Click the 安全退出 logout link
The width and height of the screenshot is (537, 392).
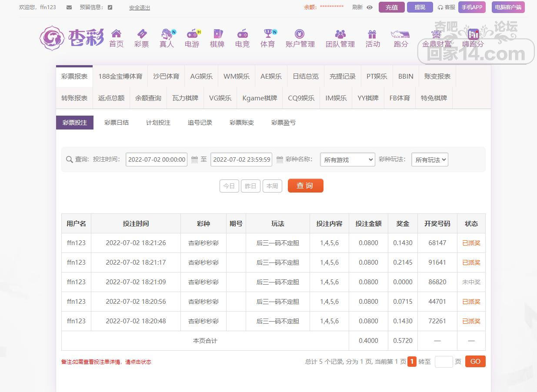(x=139, y=8)
